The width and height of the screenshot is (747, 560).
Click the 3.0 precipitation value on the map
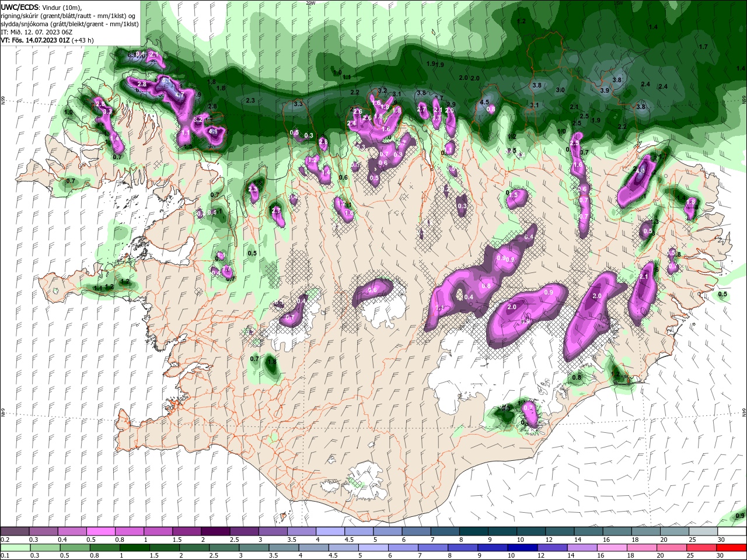tap(560, 90)
